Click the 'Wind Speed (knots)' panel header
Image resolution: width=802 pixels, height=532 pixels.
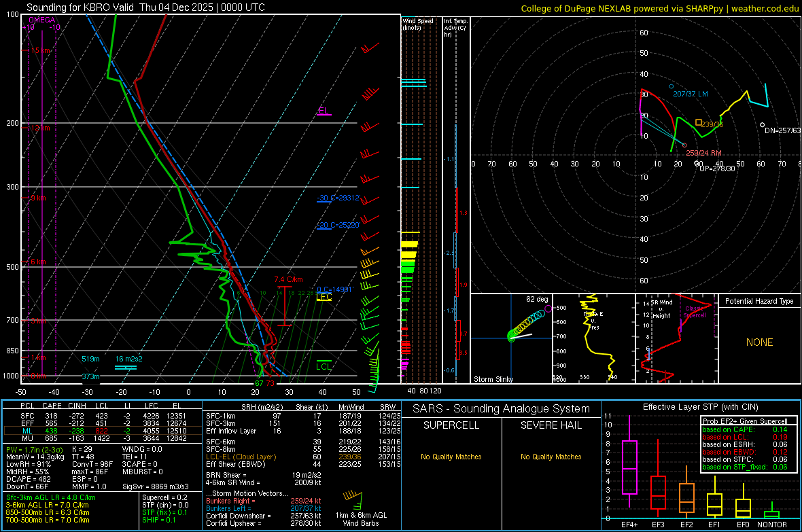pos(417,24)
